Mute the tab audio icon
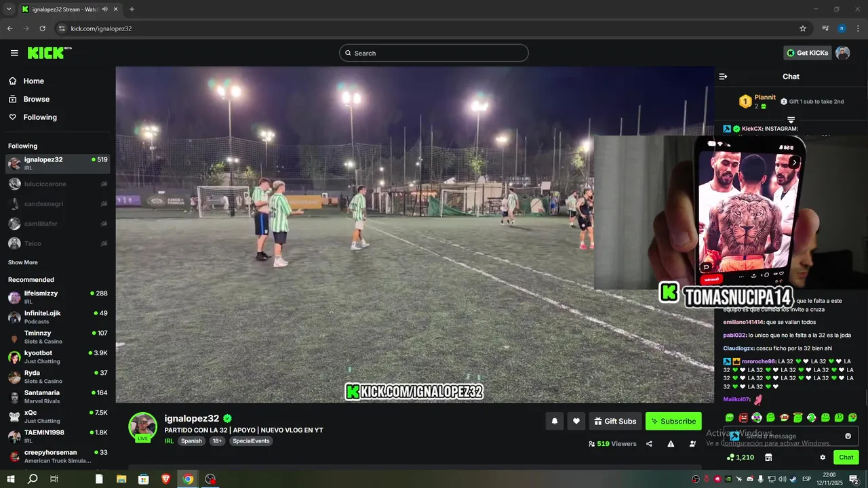Image resolution: width=868 pixels, height=488 pixels. [x=104, y=9]
